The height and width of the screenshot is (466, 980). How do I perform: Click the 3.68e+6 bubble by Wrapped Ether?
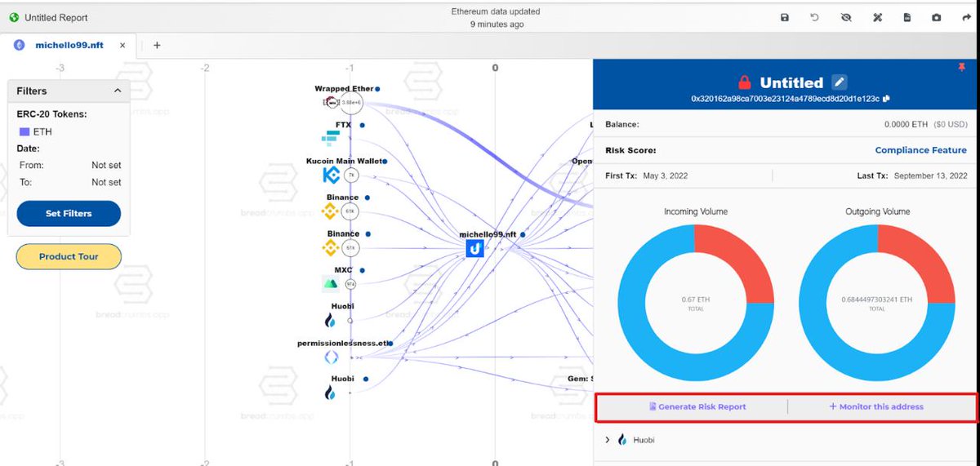coord(353,102)
